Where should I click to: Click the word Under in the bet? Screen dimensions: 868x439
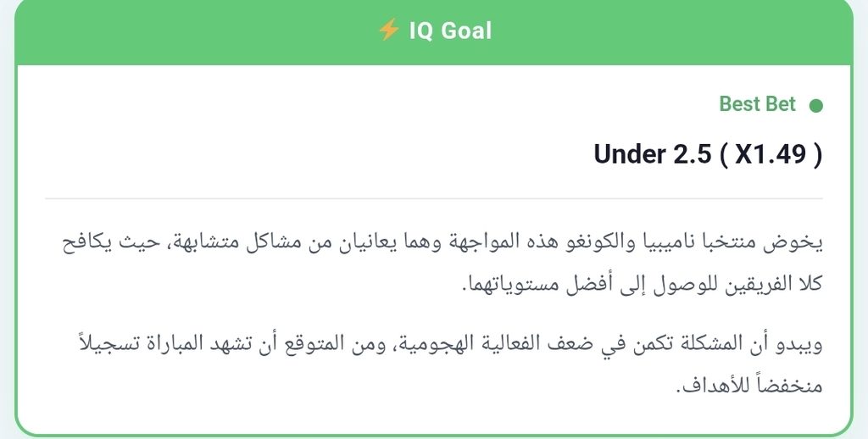click(x=630, y=154)
